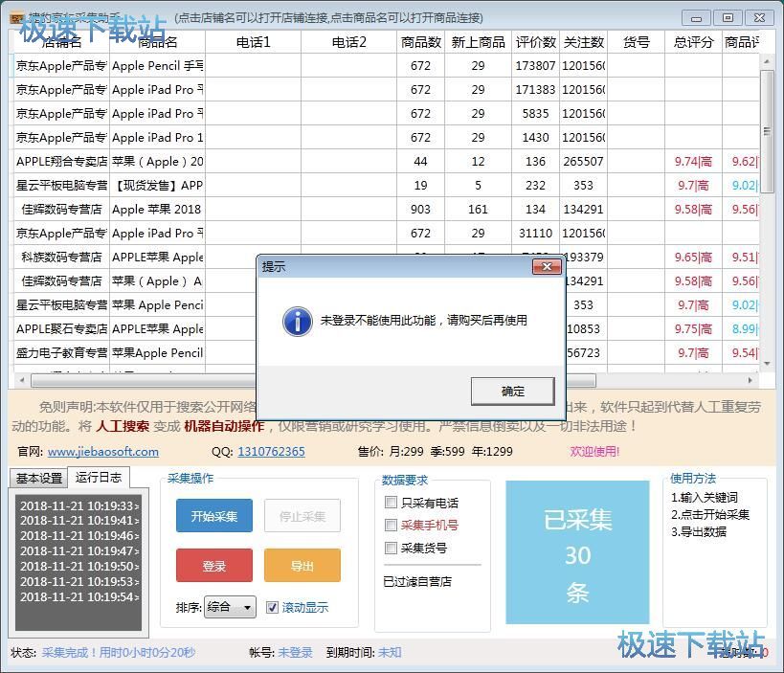The image size is (784, 673).
Task: Click the score cell 9.74|高
Action: pos(693,162)
